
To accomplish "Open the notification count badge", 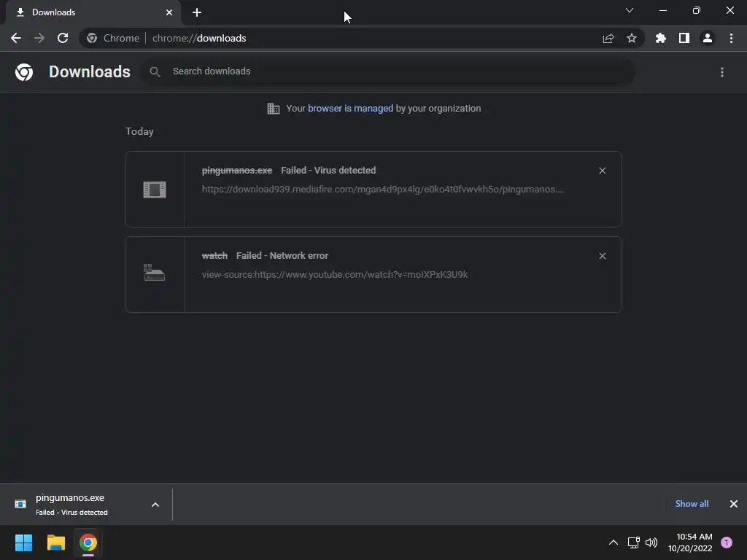I will tap(727, 542).
